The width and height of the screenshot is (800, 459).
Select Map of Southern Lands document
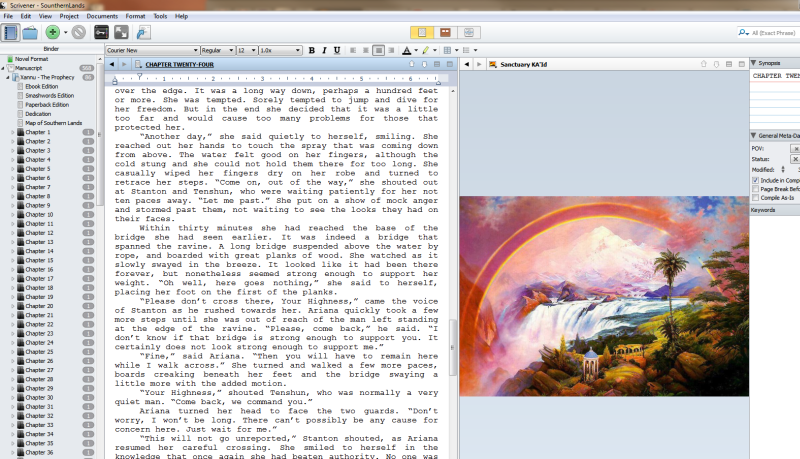(x=54, y=123)
